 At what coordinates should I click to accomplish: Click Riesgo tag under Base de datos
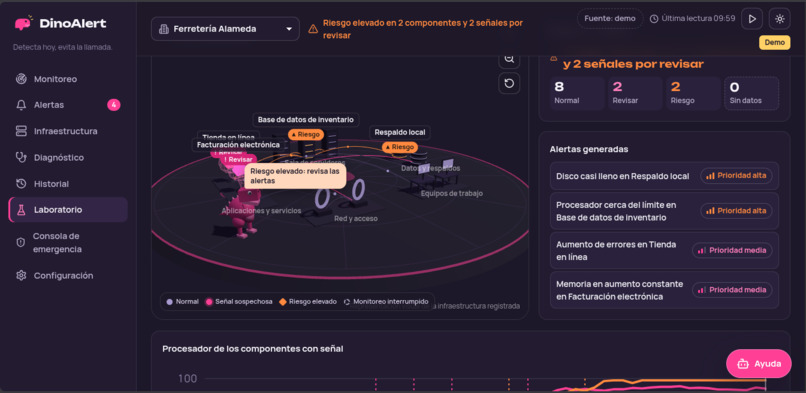306,135
